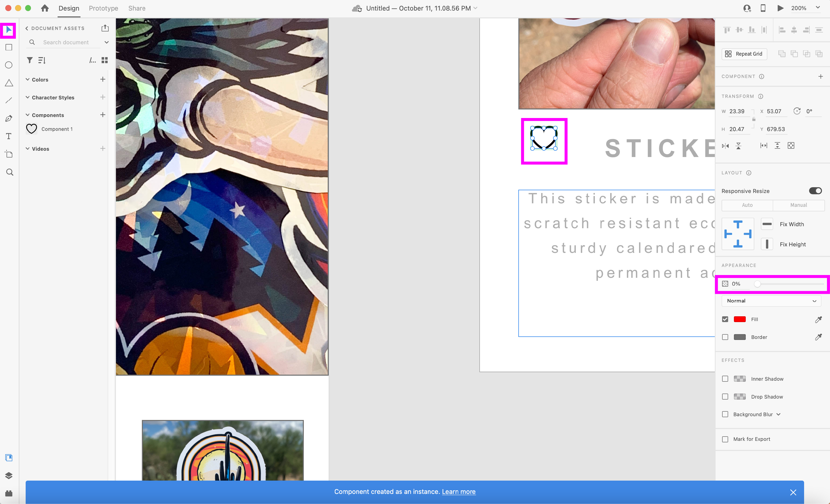
Task: Collapse the Character Styles section
Action: click(28, 97)
